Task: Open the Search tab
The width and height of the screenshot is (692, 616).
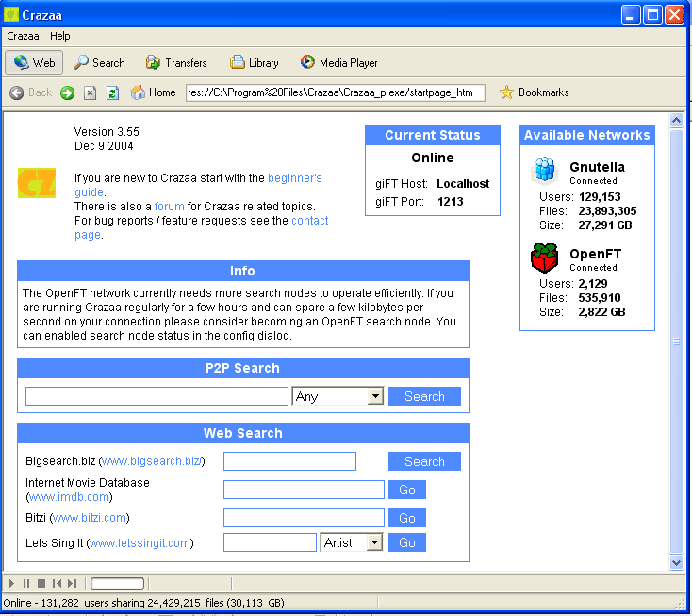Action: coord(99,62)
